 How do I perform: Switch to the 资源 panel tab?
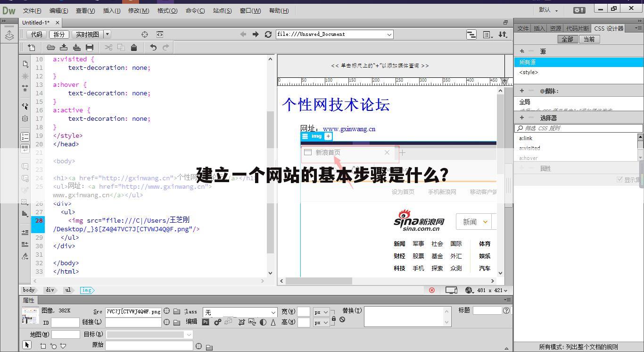pos(555,29)
